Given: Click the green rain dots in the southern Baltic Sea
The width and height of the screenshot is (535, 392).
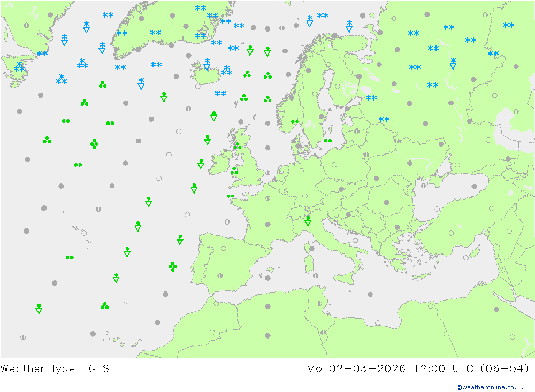Looking at the screenshot, I should (328, 141).
